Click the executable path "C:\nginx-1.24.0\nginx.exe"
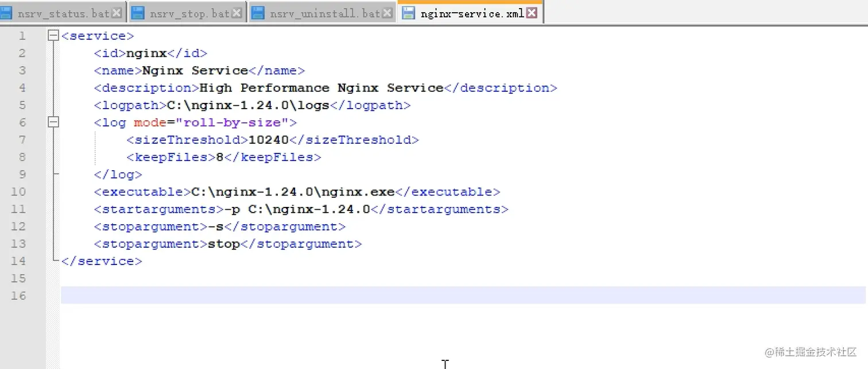This screenshot has height=369, width=868. 293,191
